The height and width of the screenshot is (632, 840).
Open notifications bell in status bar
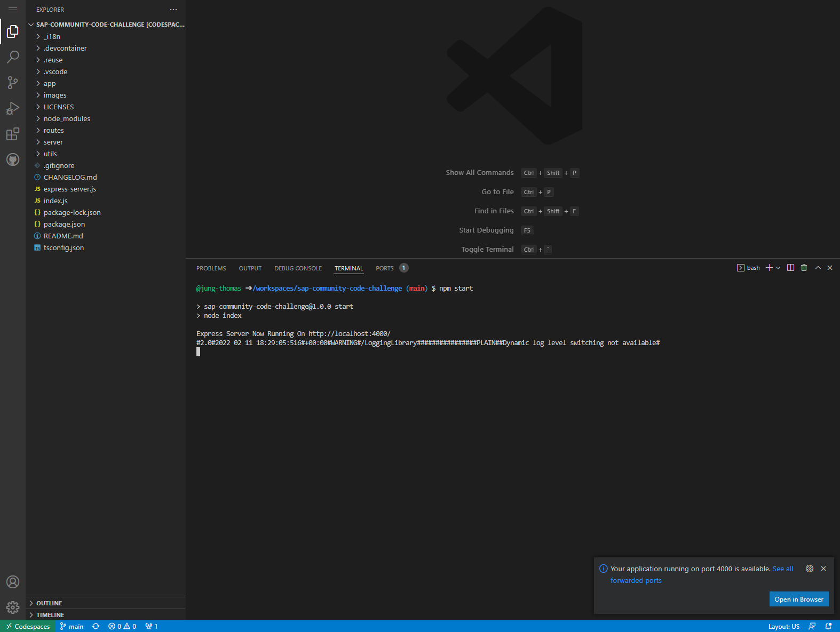click(828, 626)
